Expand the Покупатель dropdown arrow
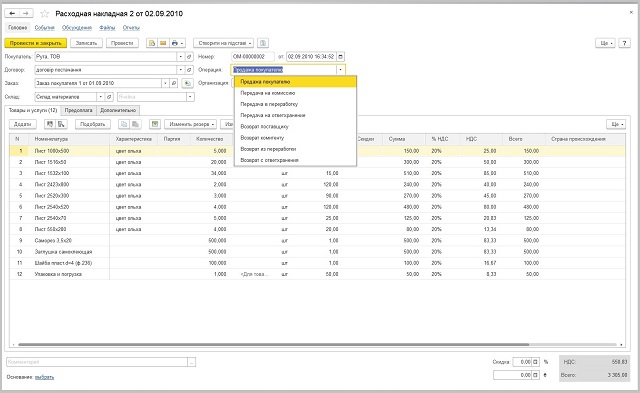The width and height of the screenshot is (640, 393). coord(181,57)
